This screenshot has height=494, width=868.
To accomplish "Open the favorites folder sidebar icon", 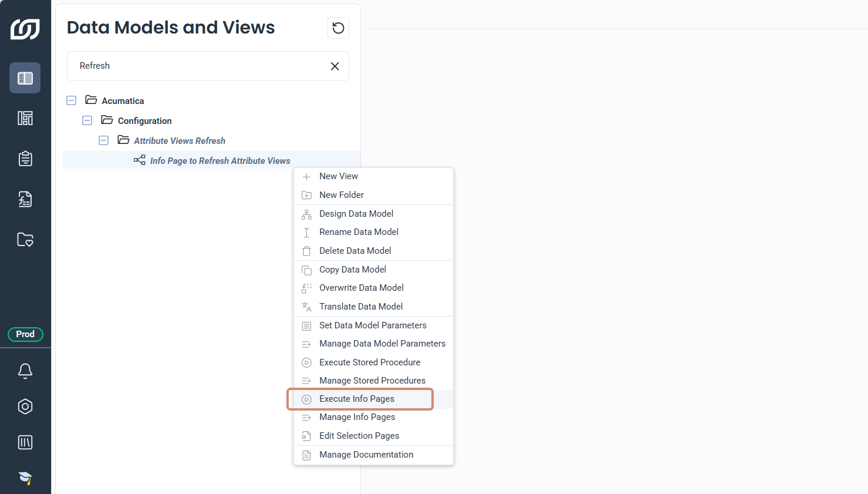I will pyautogui.click(x=25, y=240).
